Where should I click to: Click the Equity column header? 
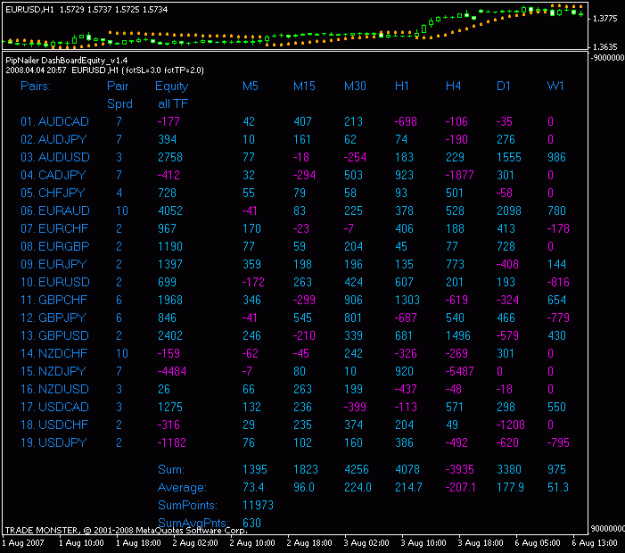point(172,87)
